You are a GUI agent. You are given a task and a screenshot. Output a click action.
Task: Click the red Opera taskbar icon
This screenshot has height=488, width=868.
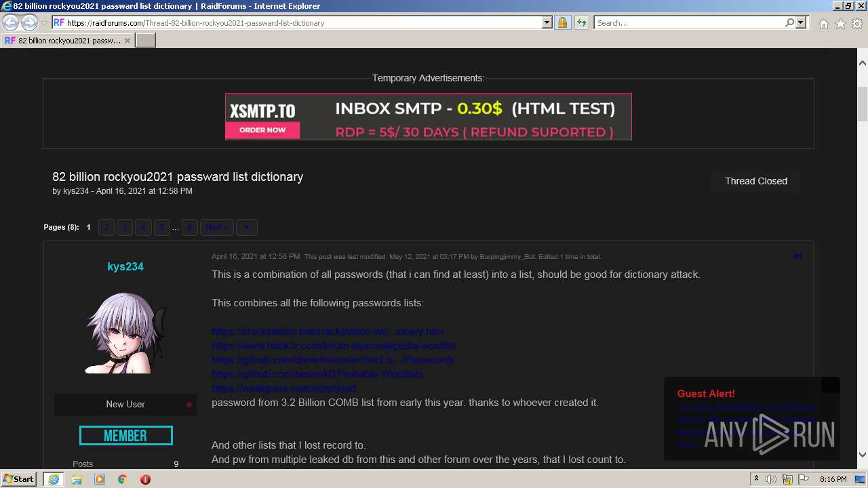(x=145, y=479)
